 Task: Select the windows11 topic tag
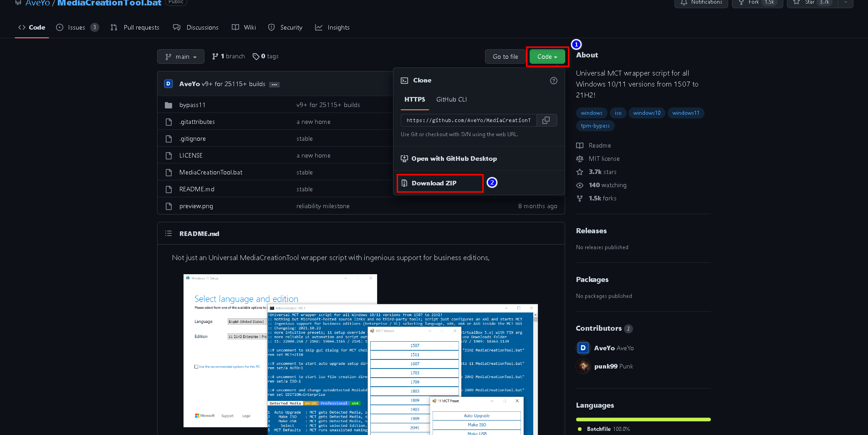pyautogui.click(x=686, y=113)
